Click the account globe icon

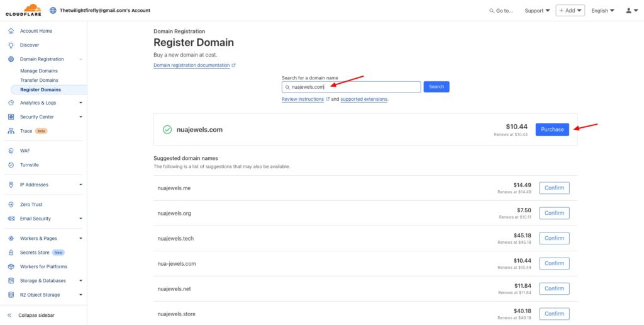(53, 10)
